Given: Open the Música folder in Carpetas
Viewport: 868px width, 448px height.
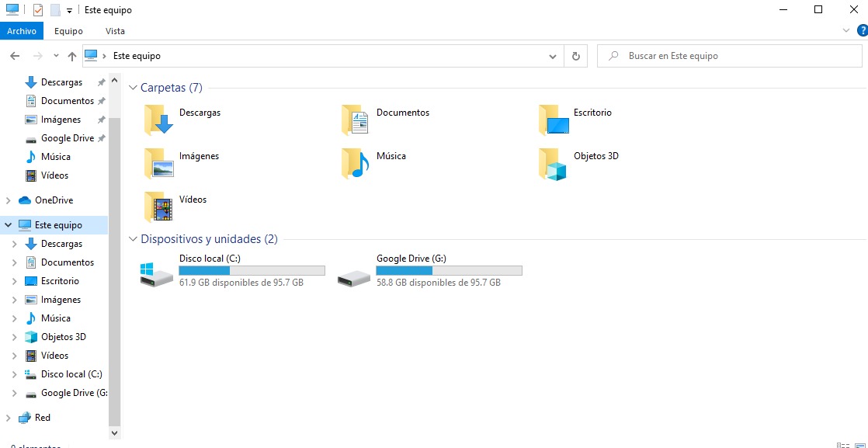Looking at the screenshot, I should 356,164.
